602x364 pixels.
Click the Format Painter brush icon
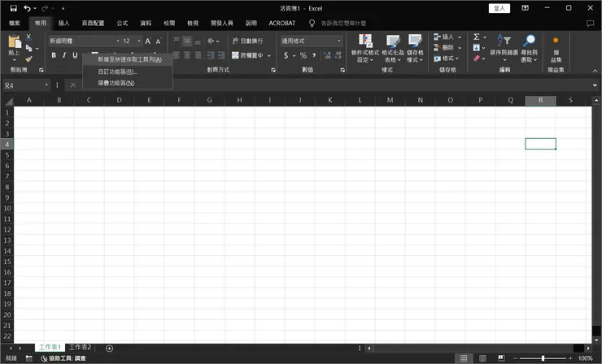[28, 58]
